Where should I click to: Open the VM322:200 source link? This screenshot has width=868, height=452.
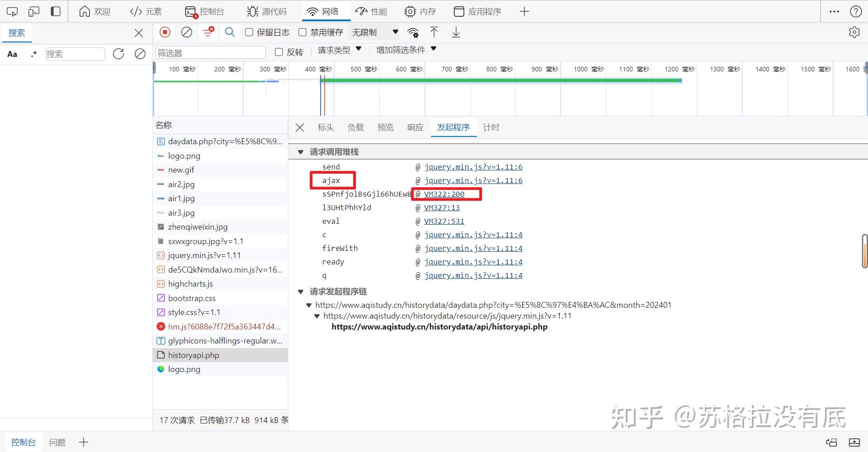coord(444,194)
